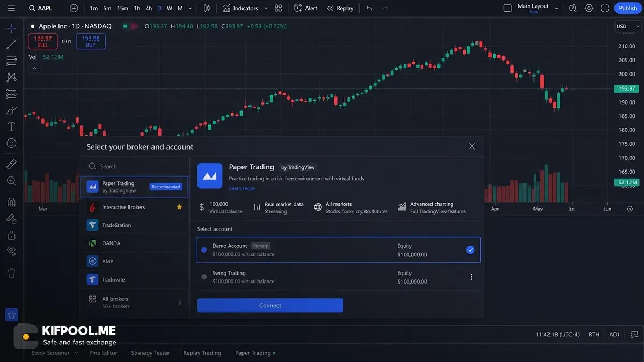Screen dimensions: 644x362
Task: Select the trend line tool
Action: (x=11, y=45)
